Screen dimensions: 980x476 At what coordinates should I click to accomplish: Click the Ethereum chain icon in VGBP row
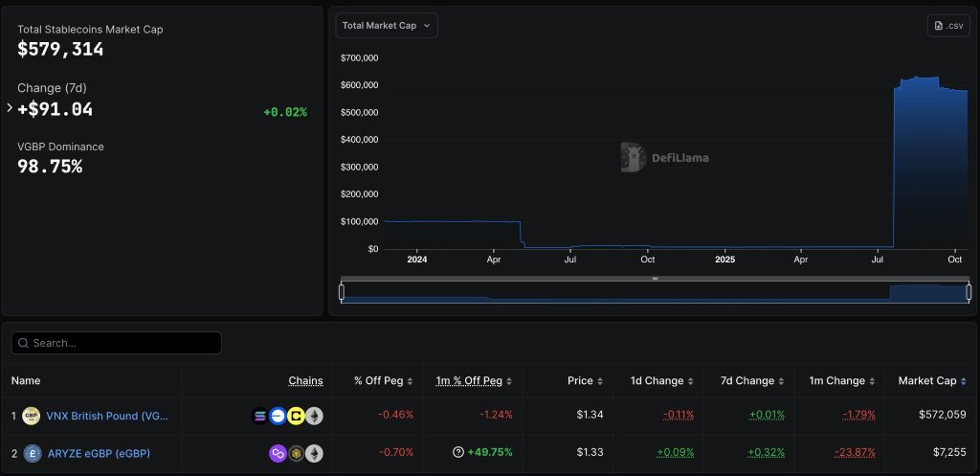pos(314,416)
